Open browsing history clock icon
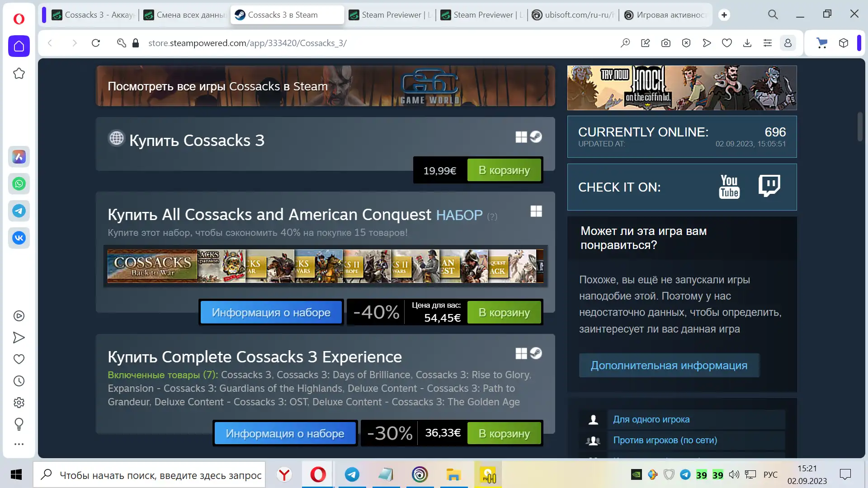The image size is (868, 488). [19, 381]
